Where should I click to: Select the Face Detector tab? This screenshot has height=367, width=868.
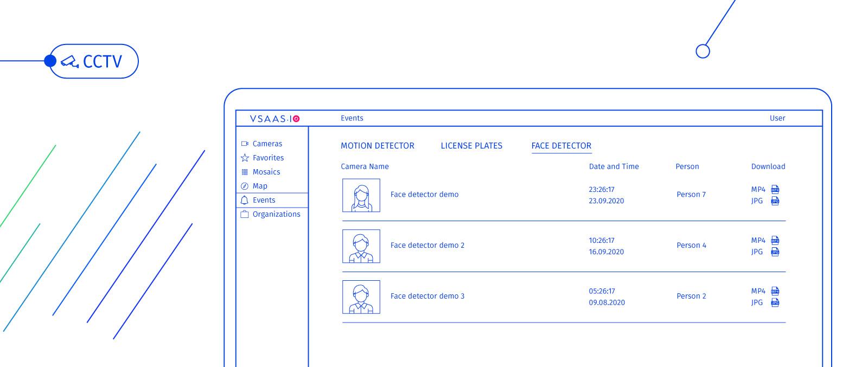(x=561, y=146)
